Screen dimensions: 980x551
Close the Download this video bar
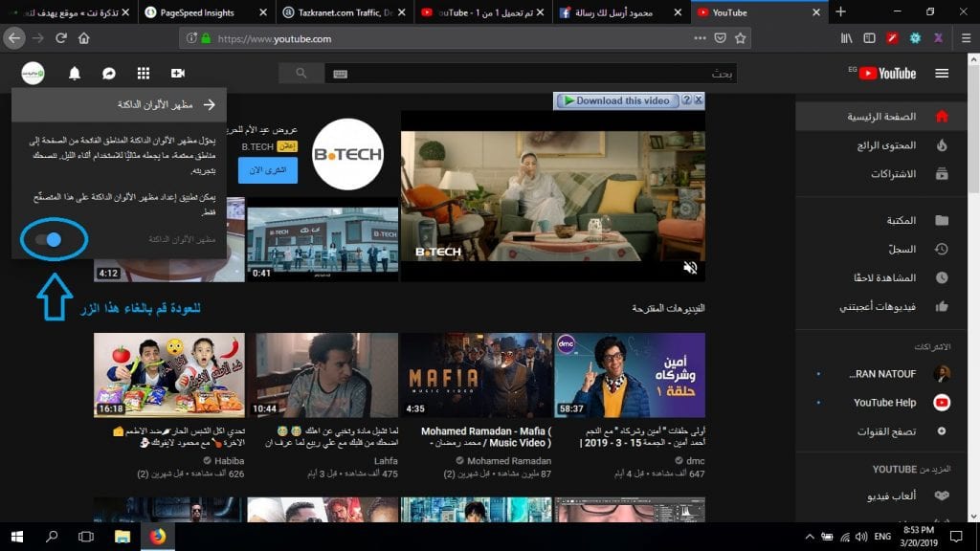(699, 99)
